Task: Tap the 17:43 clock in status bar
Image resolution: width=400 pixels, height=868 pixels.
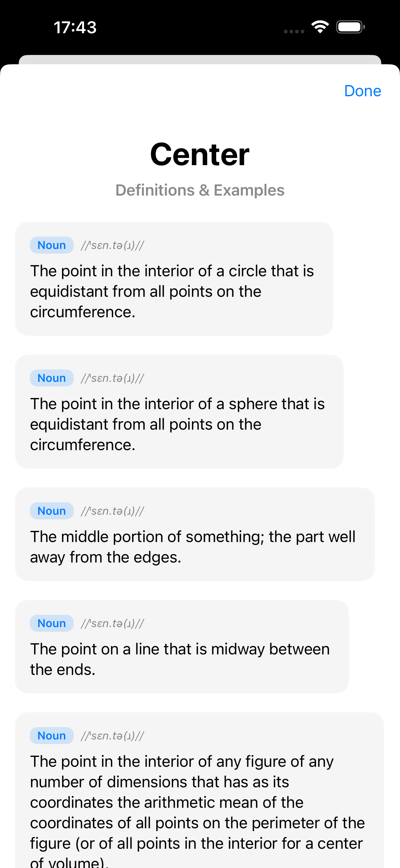Action: pyautogui.click(x=75, y=27)
